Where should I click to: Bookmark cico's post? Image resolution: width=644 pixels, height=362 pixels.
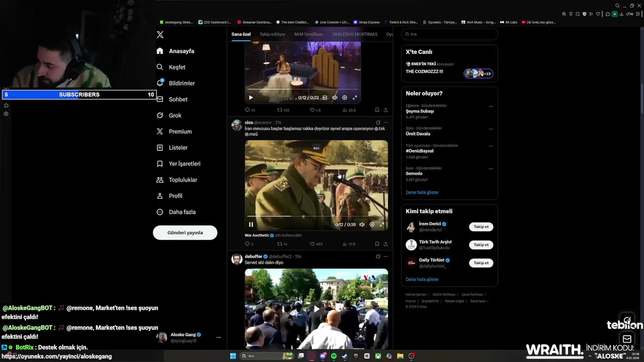coord(377,244)
